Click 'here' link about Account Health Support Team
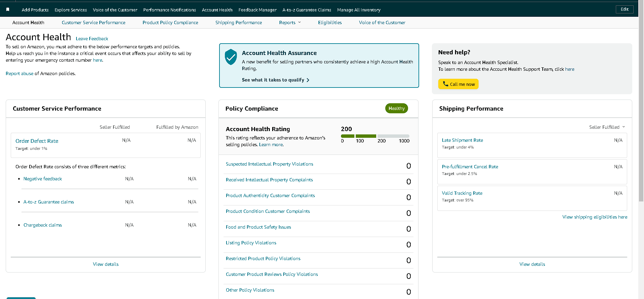This screenshot has width=644, height=299. pos(569,69)
